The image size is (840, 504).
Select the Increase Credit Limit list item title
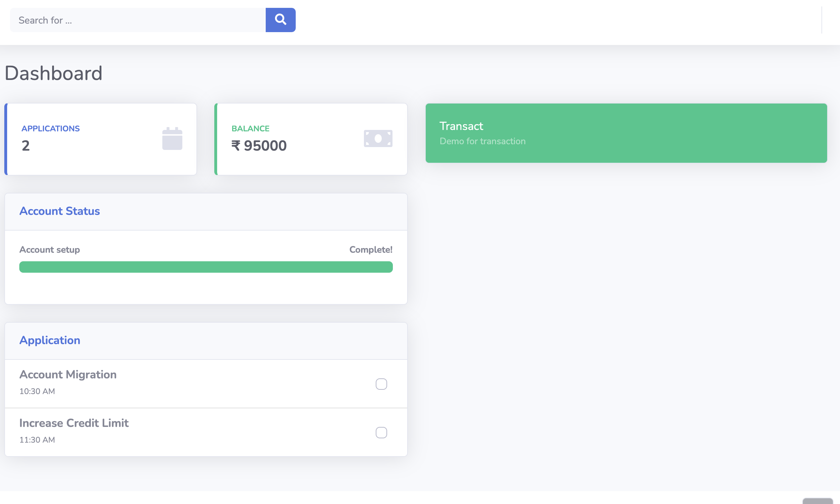74,423
